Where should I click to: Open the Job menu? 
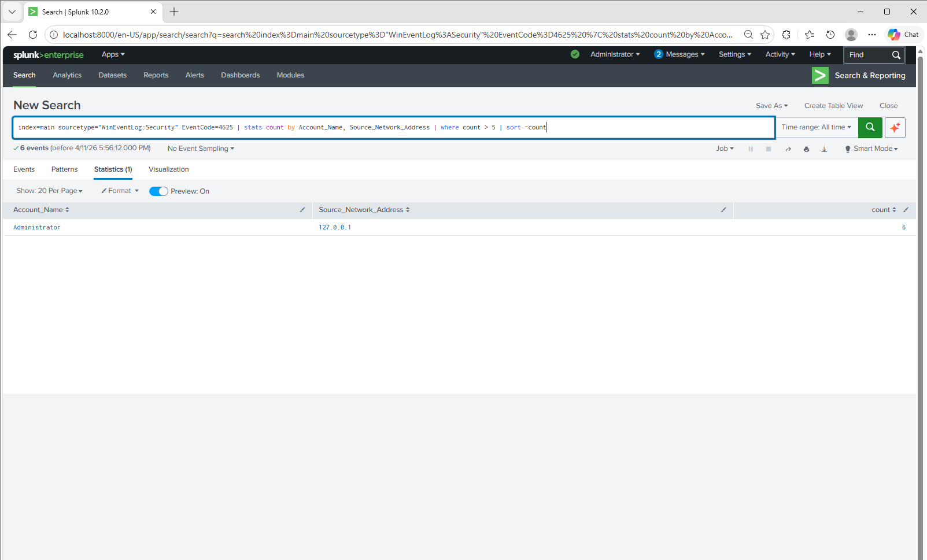[x=725, y=149]
